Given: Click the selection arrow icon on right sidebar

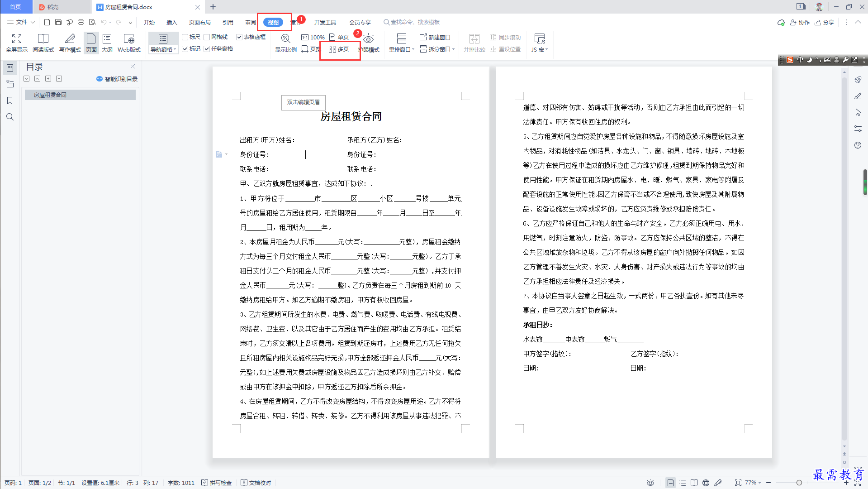Looking at the screenshot, I should [858, 112].
